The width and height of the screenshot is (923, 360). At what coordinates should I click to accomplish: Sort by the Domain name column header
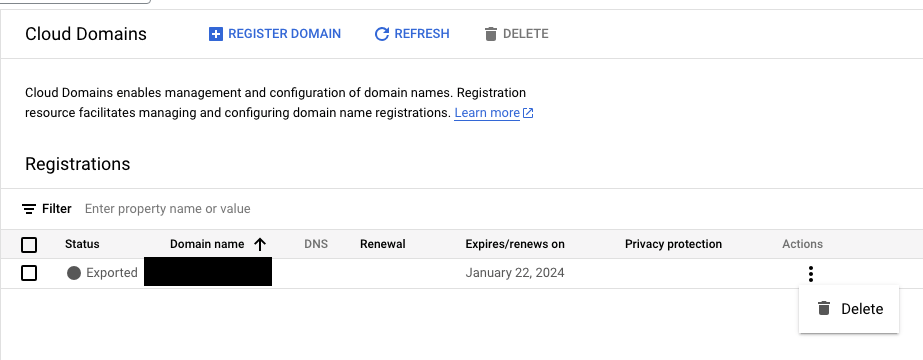[207, 244]
